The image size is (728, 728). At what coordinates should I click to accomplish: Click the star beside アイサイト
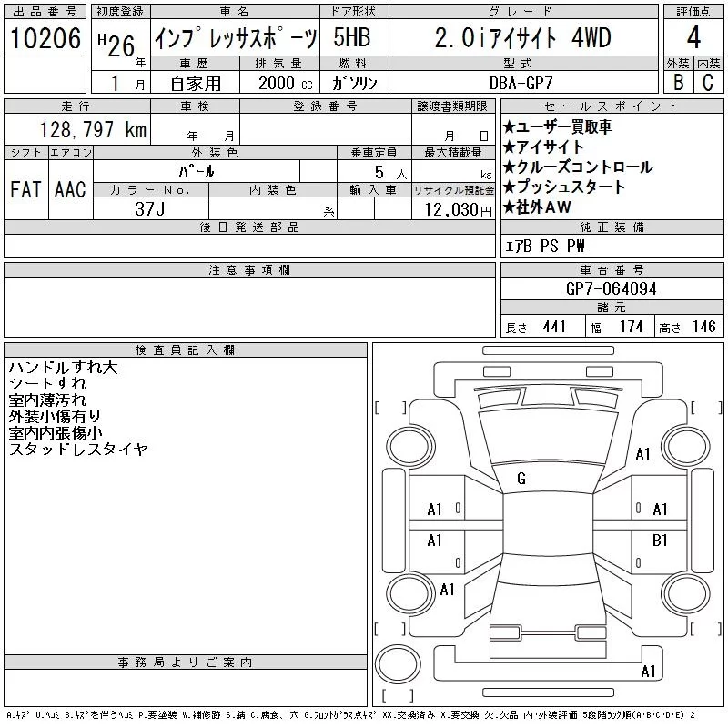pyautogui.click(x=510, y=147)
